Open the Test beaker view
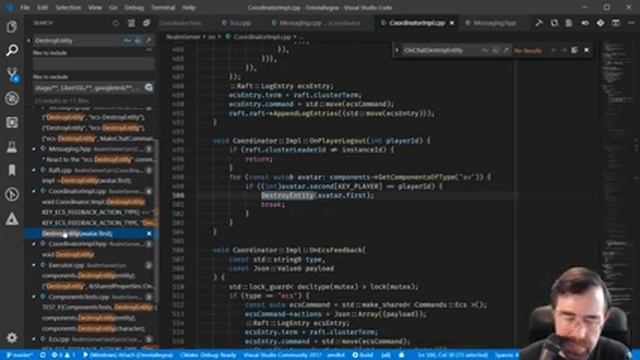The height and width of the screenshot is (360, 640). click(12, 147)
